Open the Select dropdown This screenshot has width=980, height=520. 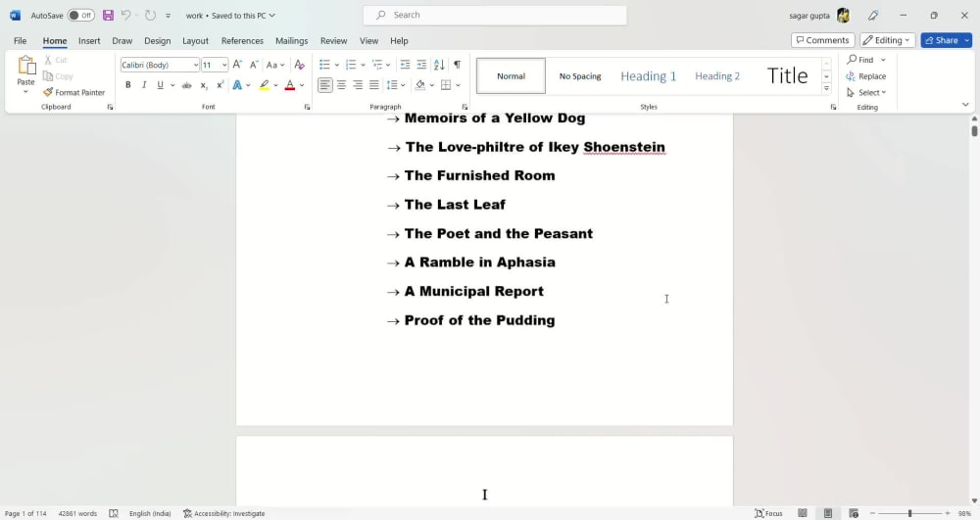click(866, 92)
